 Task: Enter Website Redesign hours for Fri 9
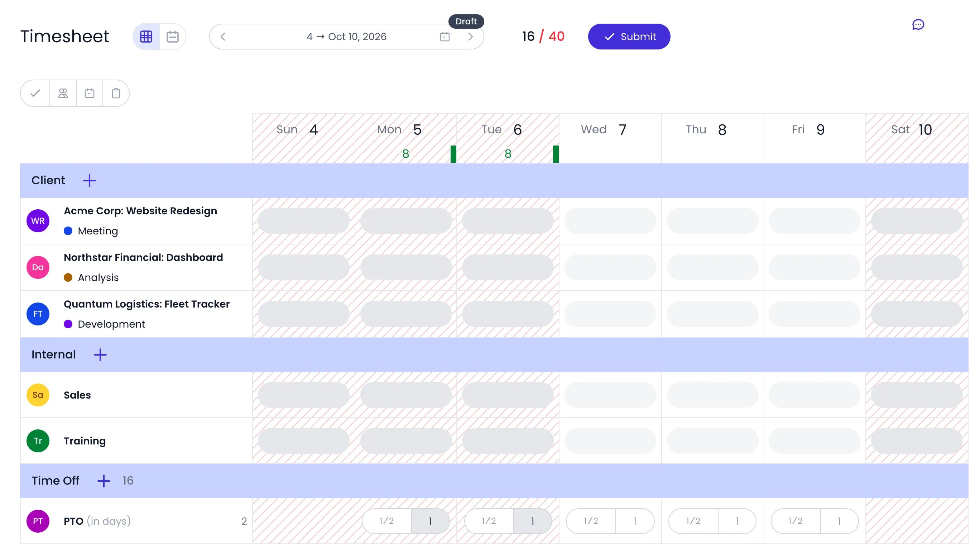(815, 221)
